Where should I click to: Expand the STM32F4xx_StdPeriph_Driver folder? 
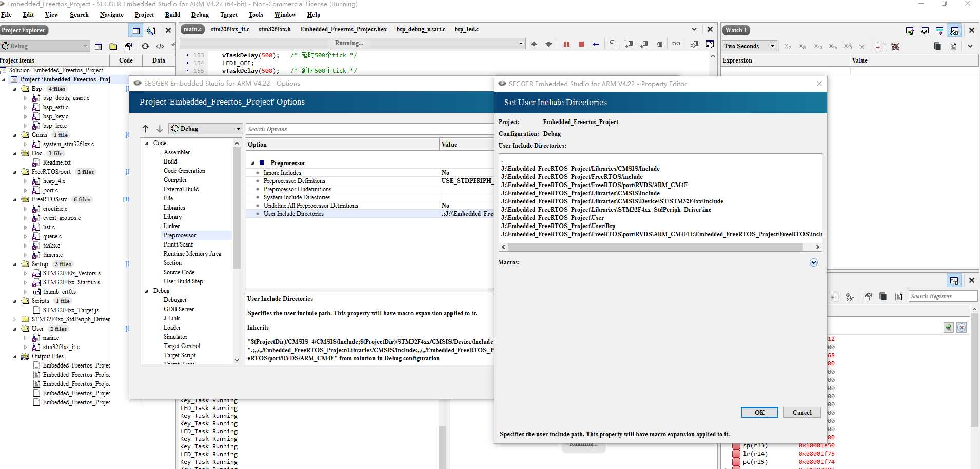pyautogui.click(x=14, y=319)
